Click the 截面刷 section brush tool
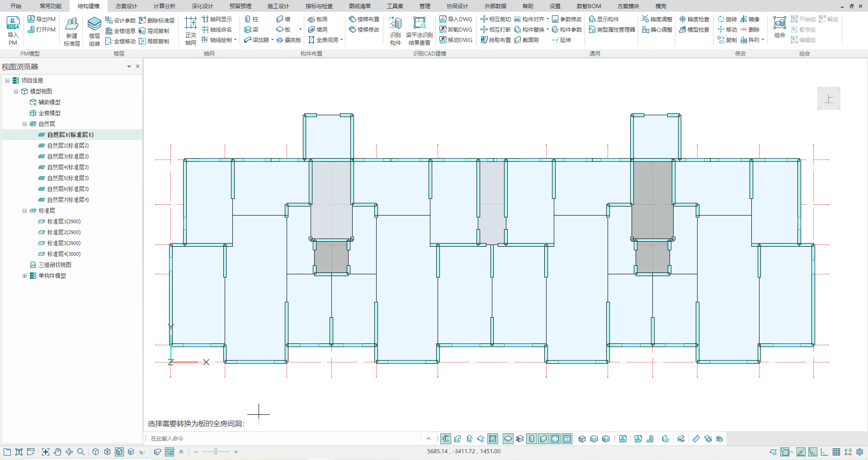 (x=527, y=40)
